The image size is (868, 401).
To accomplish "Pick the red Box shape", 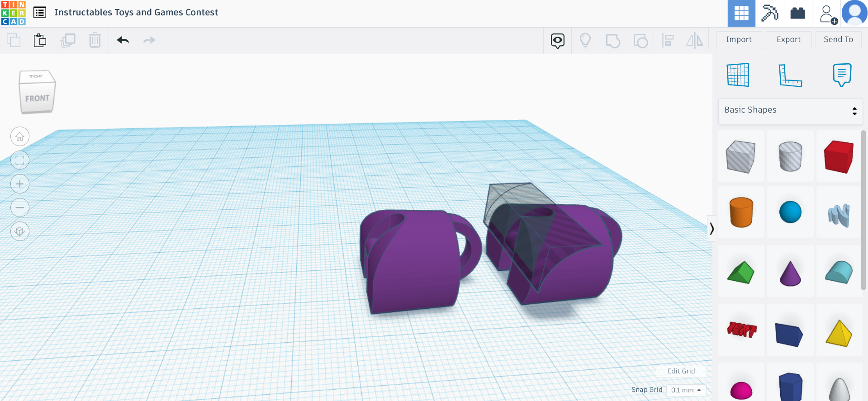I will click(x=839, y=156).
